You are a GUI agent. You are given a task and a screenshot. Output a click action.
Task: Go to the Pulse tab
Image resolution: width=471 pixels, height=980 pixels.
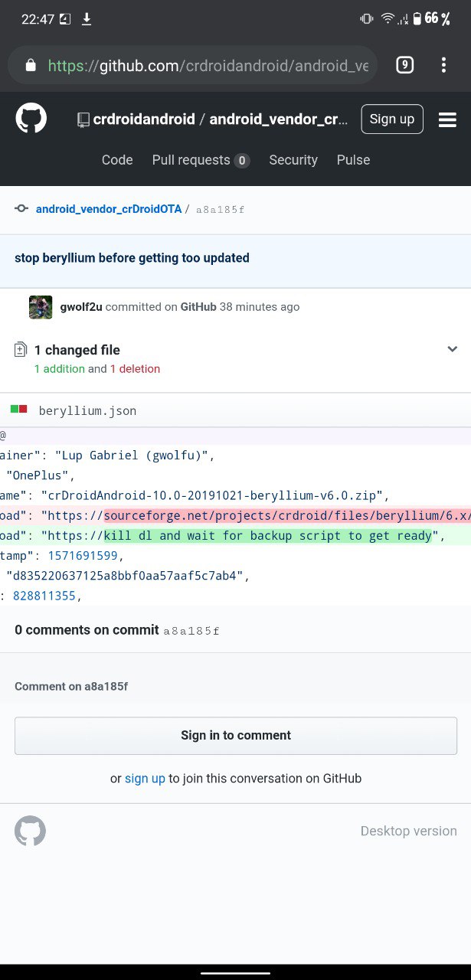click(x=353, y=160)
